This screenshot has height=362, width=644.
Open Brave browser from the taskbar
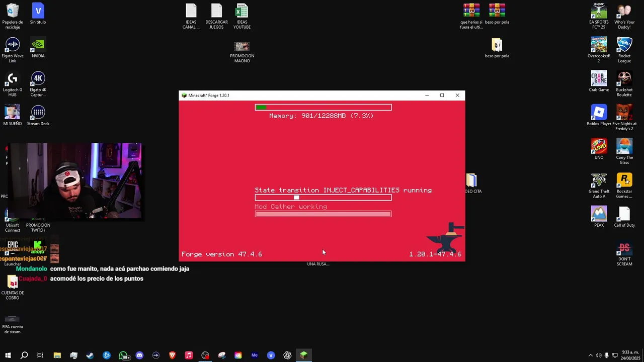(x=173, y=355)
